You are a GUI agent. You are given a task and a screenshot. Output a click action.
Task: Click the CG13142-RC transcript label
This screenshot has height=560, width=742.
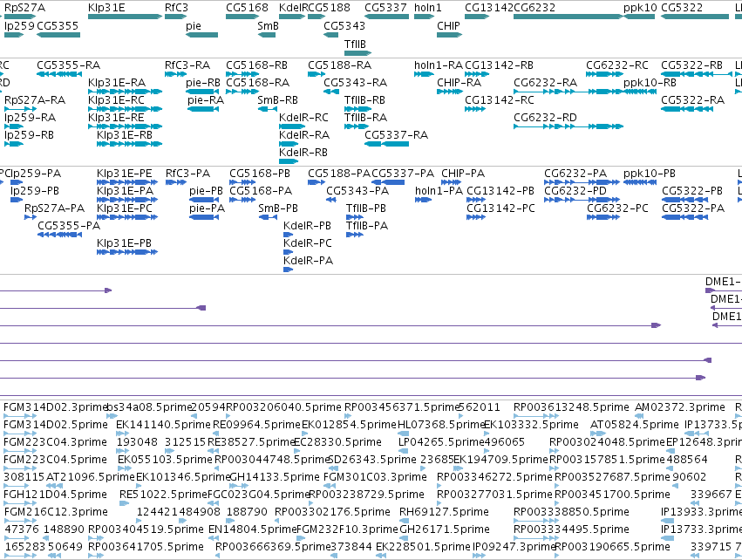tap(500, 100)
